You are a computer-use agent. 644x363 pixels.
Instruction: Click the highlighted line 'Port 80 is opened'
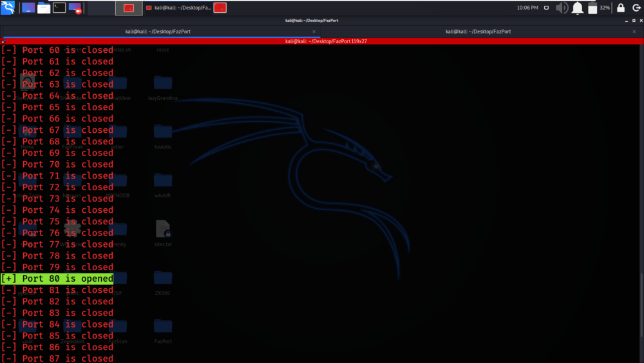57,279
